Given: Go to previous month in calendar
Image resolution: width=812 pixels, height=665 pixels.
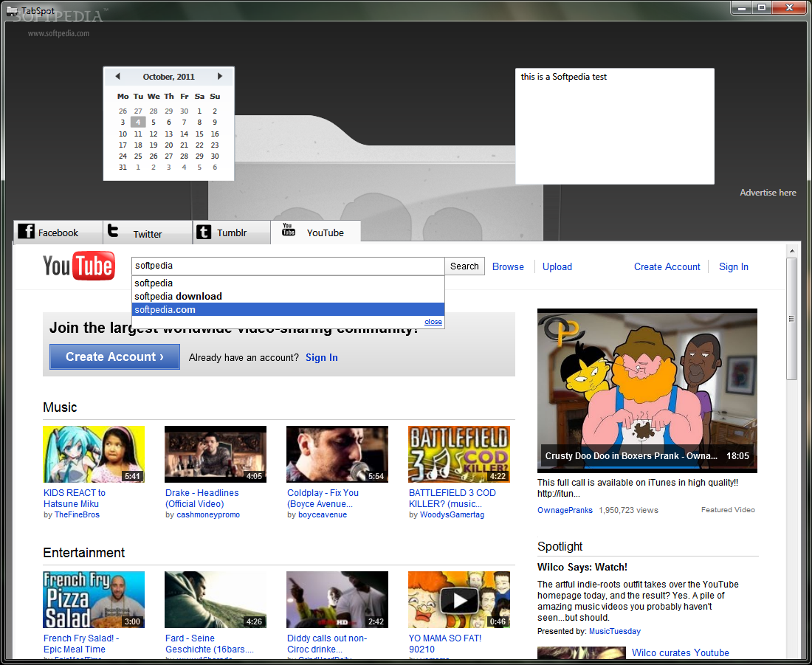Looking at the screenshot, I should (x=117, y=76).
